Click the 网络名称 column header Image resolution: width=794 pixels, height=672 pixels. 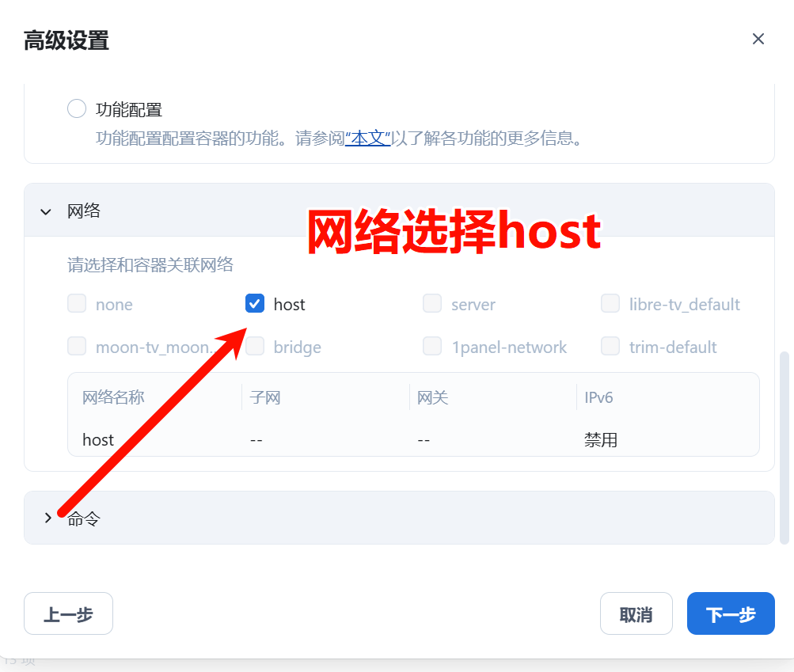click(x=113, y=397)
